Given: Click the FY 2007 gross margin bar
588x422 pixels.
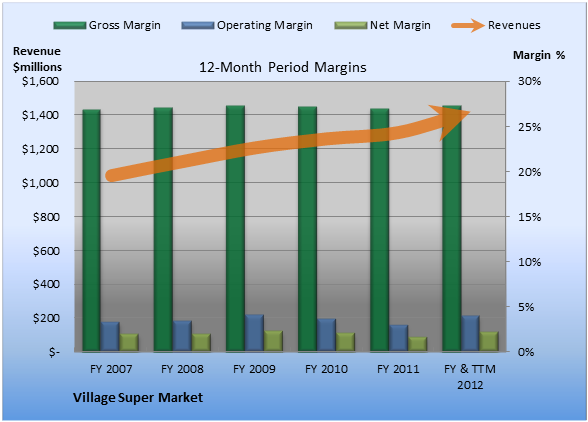Looking at the screenshot, I should point(92,230).
